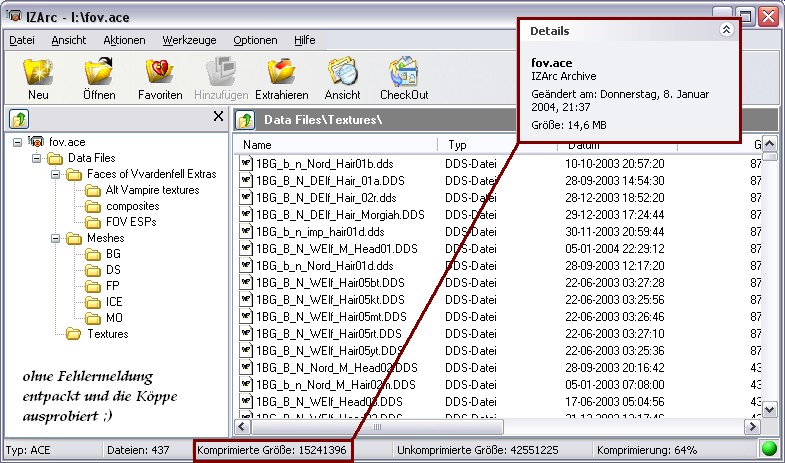Viewport: 785px width, 463px height.
Task: Select the Textures folder in the tree
Action: pos(107,334)
